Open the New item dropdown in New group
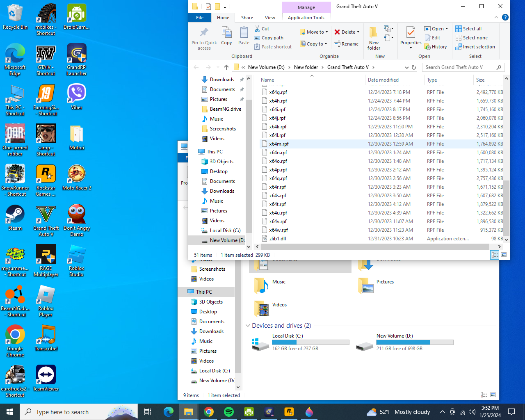525x420 pixels. (x=389, y=28)
